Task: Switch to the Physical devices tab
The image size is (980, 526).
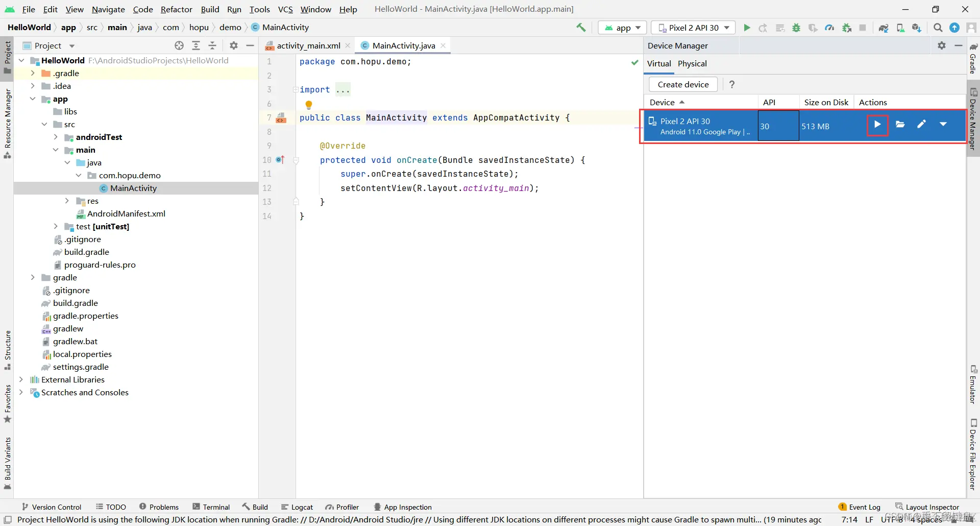Action: (x=692, y=63)
